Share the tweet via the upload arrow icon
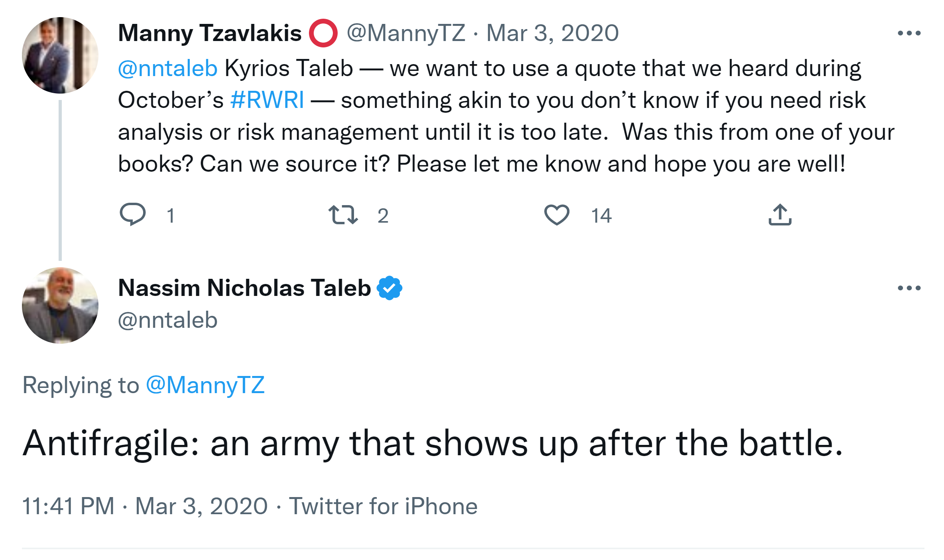 [x=780, y=215]
